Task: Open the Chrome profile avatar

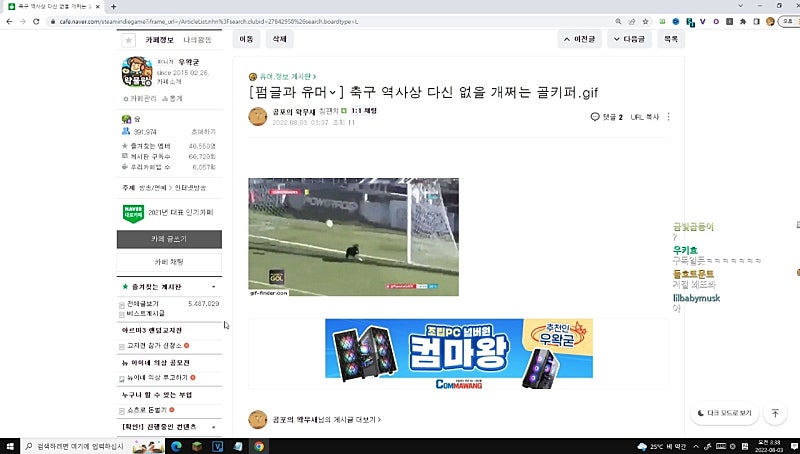Action: pos(770,21)
